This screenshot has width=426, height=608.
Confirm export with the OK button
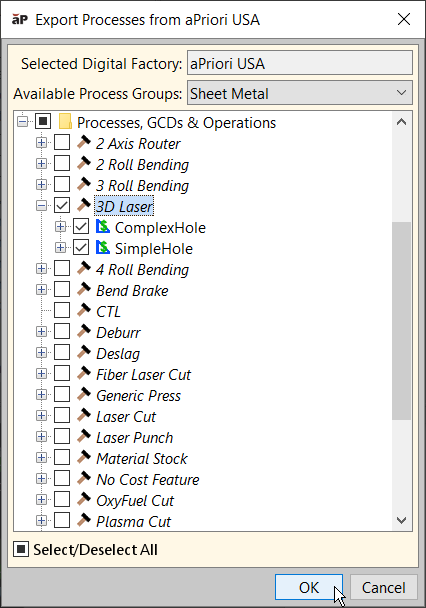coord(309,587)
